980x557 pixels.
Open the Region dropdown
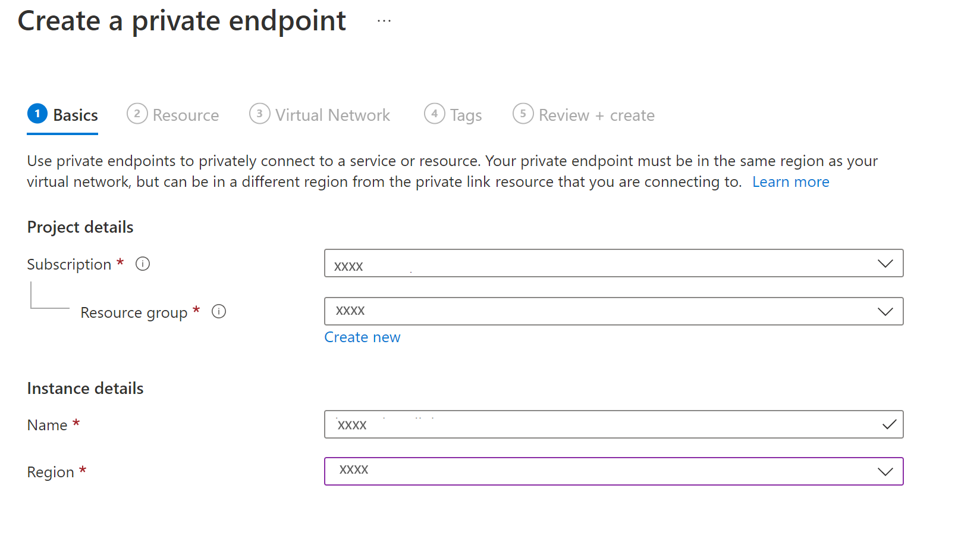[x=614, y=471]
